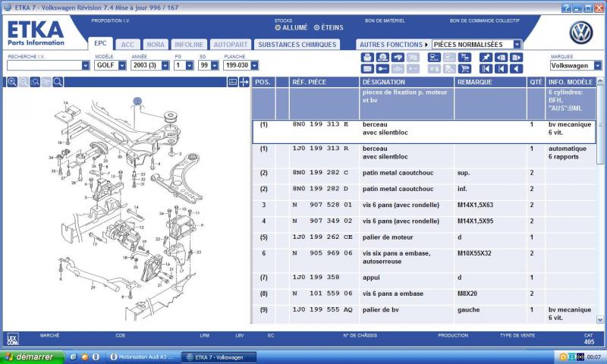Click the BON DE MATÉRIEL label

pyautogui.click(x=385, y=21)
